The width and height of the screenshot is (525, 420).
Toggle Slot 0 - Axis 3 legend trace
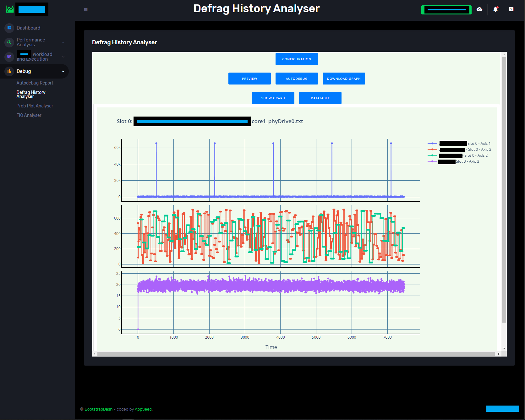453,161
